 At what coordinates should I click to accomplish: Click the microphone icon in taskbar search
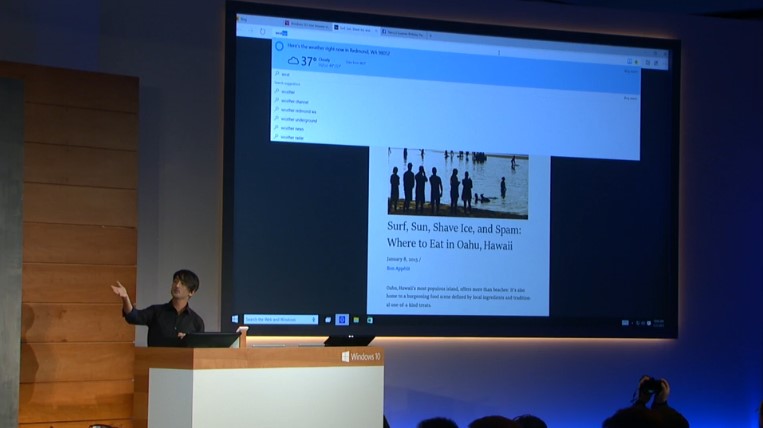click(x=316, y=320)
